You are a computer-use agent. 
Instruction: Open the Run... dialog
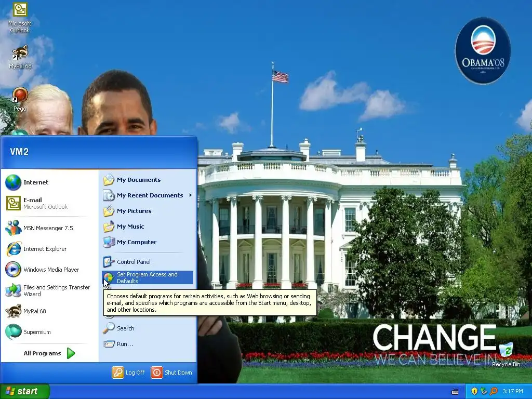(148, 344)
